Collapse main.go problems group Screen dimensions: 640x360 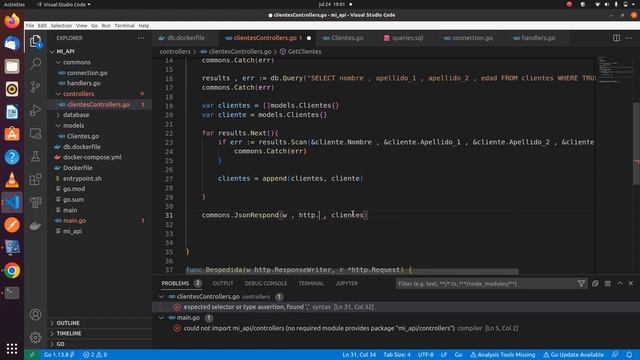[x=161, y=318]
